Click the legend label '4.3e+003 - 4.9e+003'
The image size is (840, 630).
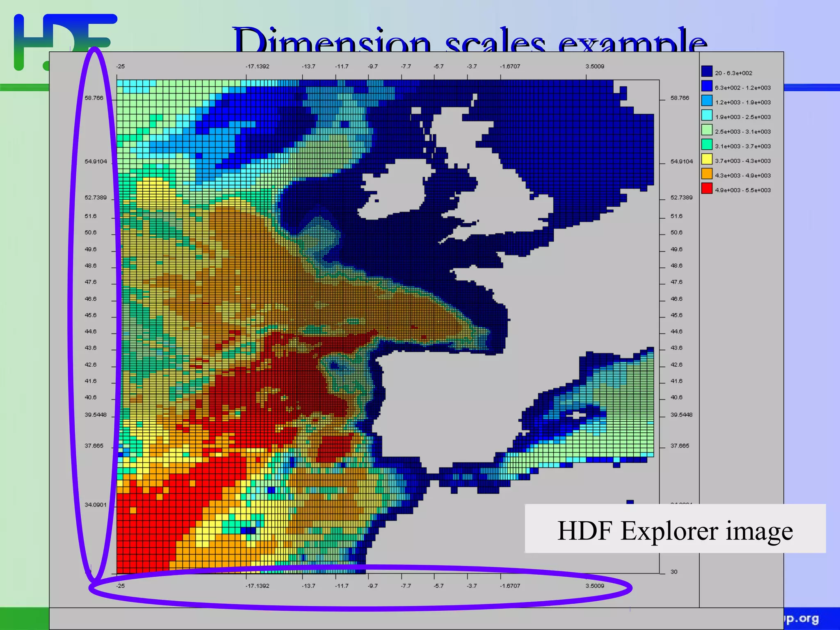(x=743, y=176)
